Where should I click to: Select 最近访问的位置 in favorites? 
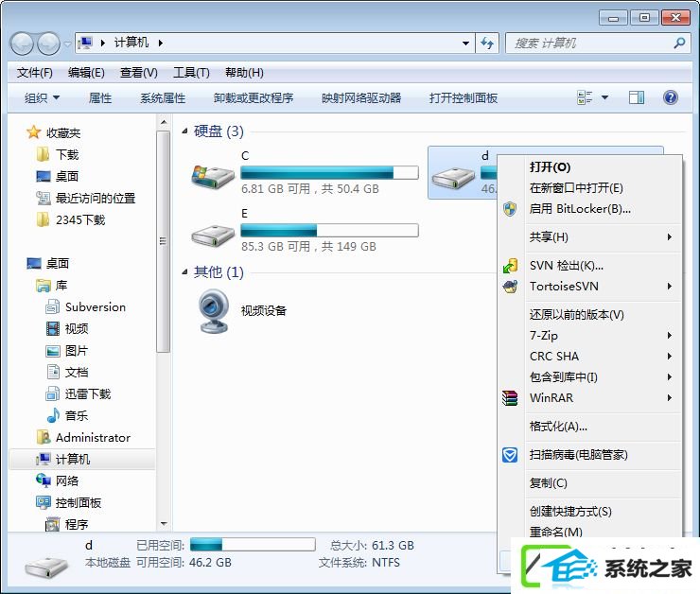pos(96,198)
